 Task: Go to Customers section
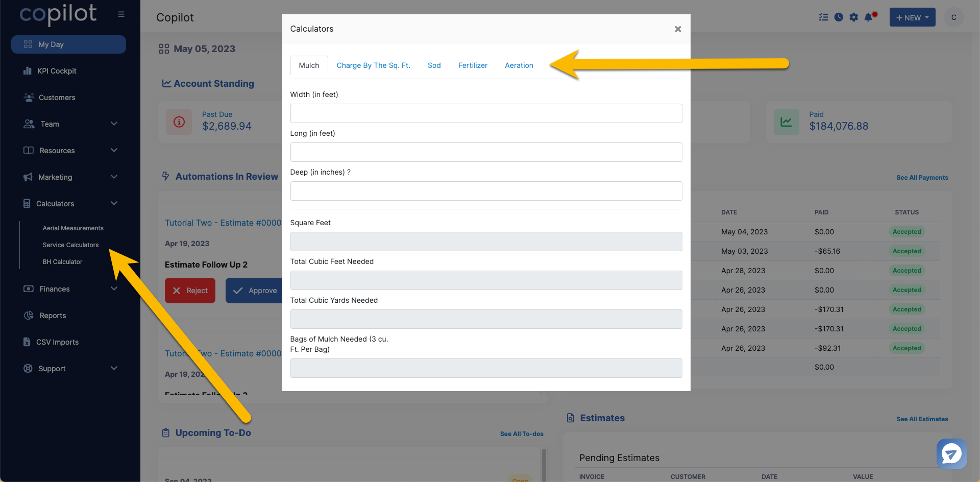pos(57,98)
